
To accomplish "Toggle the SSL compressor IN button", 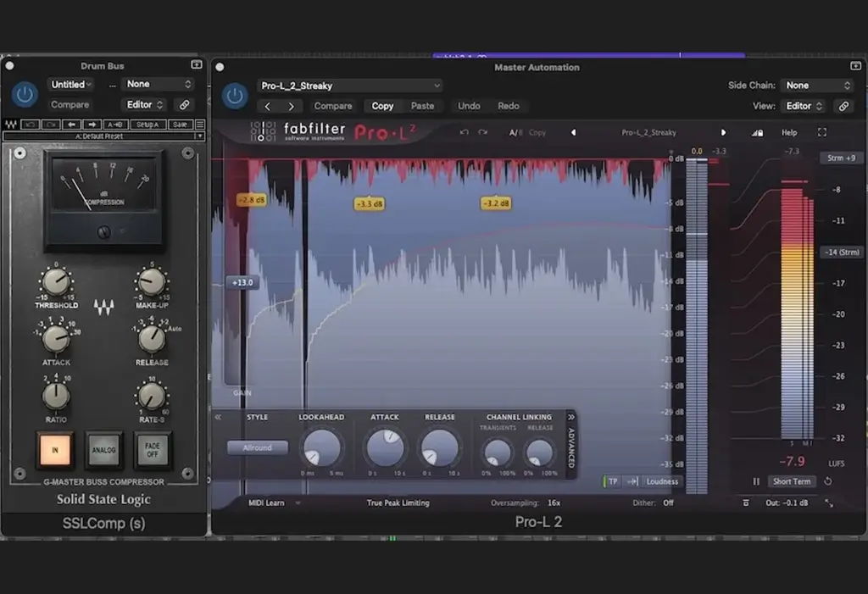I will tap(55, 451).
